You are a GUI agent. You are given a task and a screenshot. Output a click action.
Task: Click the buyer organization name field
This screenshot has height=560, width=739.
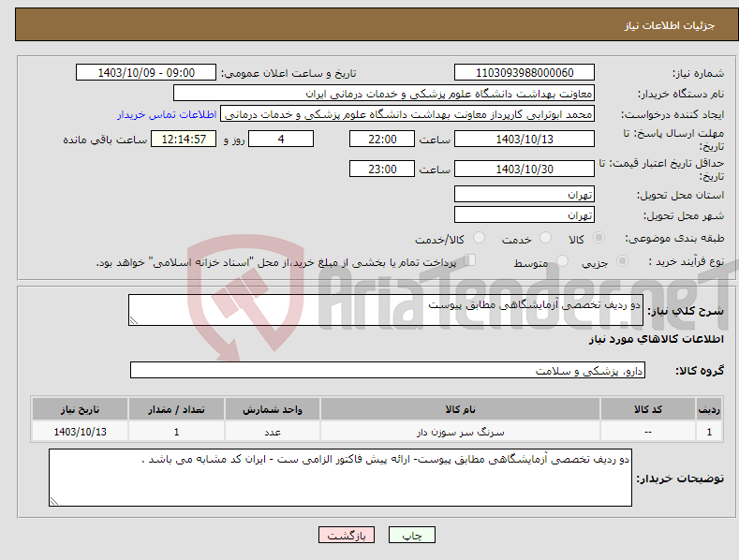click(384, 94)
